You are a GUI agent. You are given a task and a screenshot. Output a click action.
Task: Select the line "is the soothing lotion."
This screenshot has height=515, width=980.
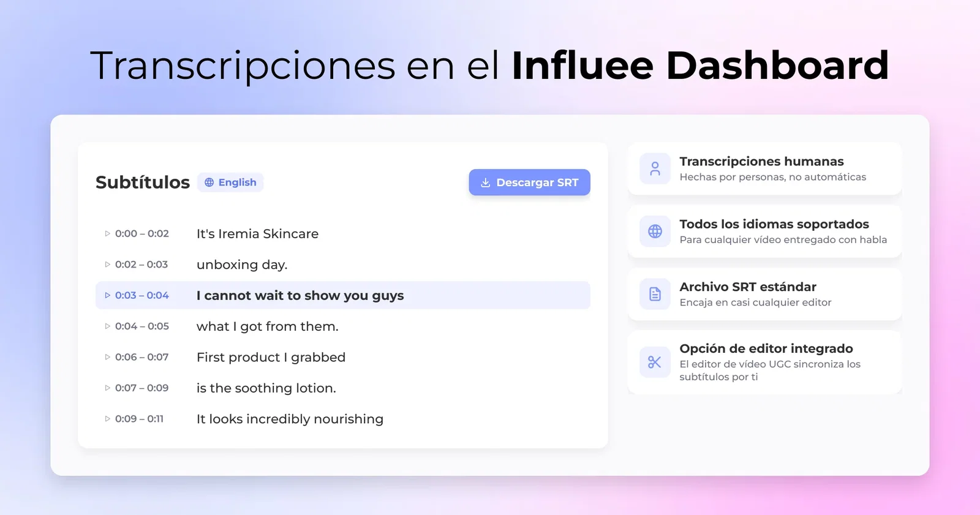(x=266, y=388)
